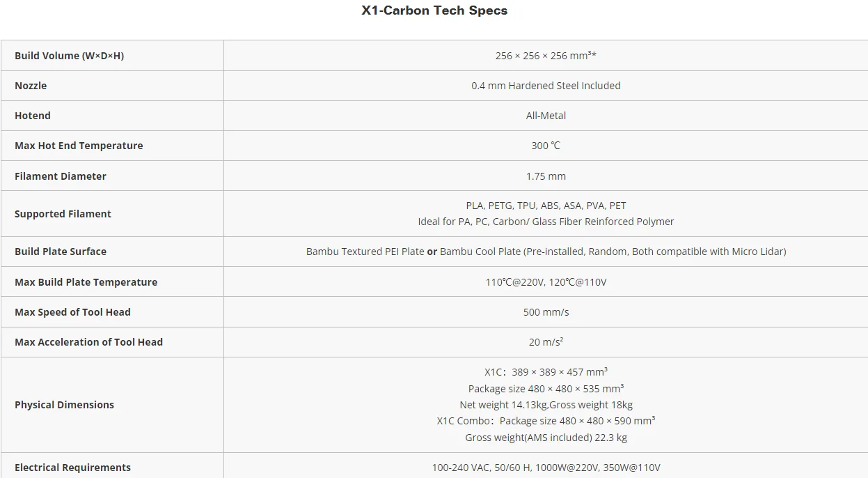Select the Build Volume (W×D×H) label
The width and height of the screenshot is (868, 478).
69,56
